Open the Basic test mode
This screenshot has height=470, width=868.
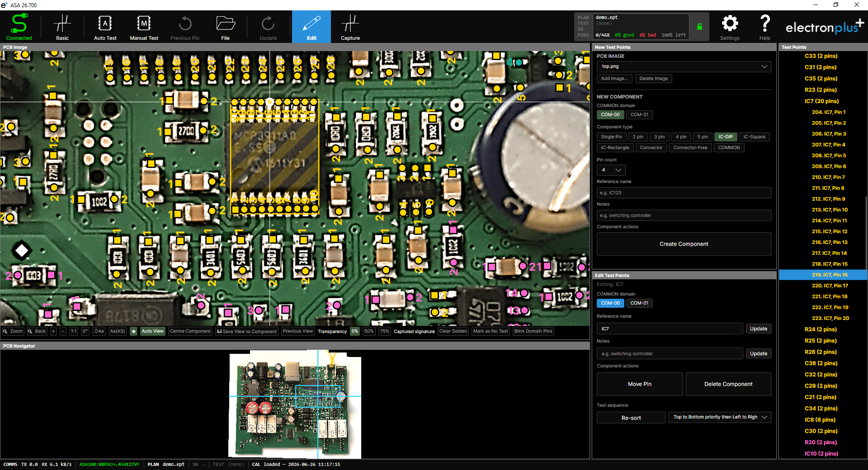[x=62, y=27]
